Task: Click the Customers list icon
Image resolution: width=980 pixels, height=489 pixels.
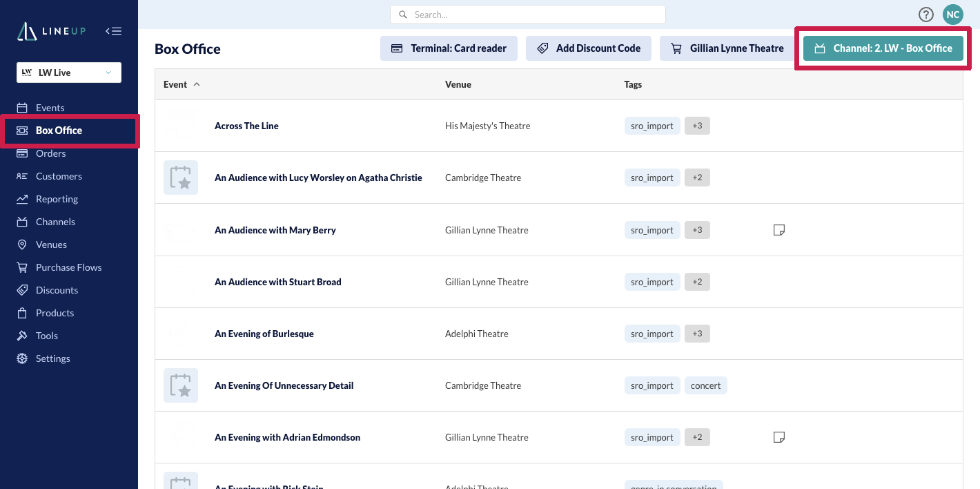Action: click(x=22, y=176)
